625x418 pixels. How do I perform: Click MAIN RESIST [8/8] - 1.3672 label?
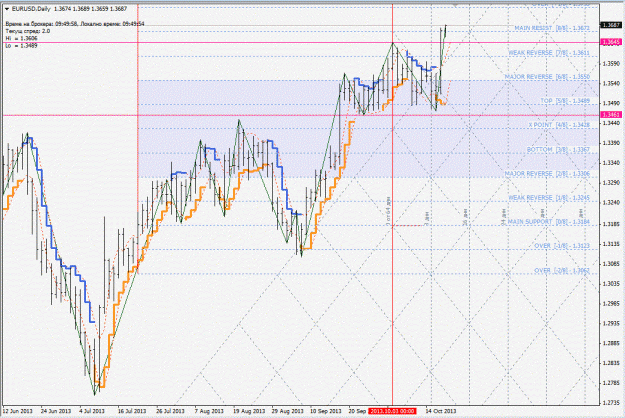(x=552, y=28)
